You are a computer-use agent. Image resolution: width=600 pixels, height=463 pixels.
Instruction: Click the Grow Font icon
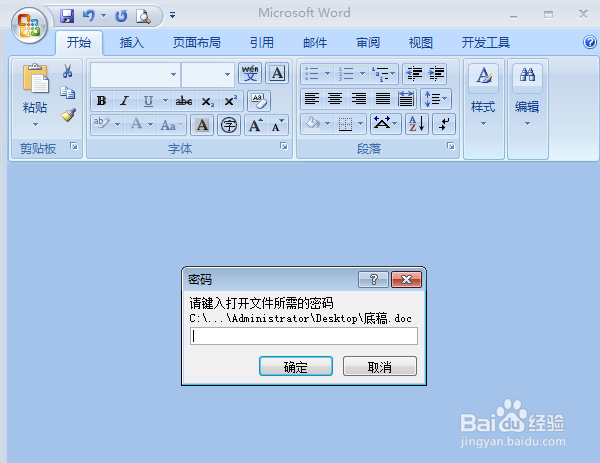click(x=255, y=125)
